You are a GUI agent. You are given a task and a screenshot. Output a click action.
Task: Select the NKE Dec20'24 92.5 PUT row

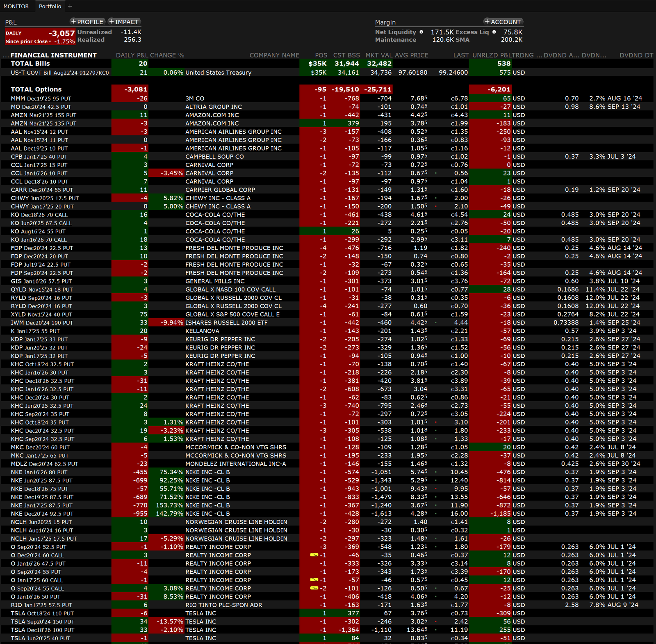click(x=42, y=514)
